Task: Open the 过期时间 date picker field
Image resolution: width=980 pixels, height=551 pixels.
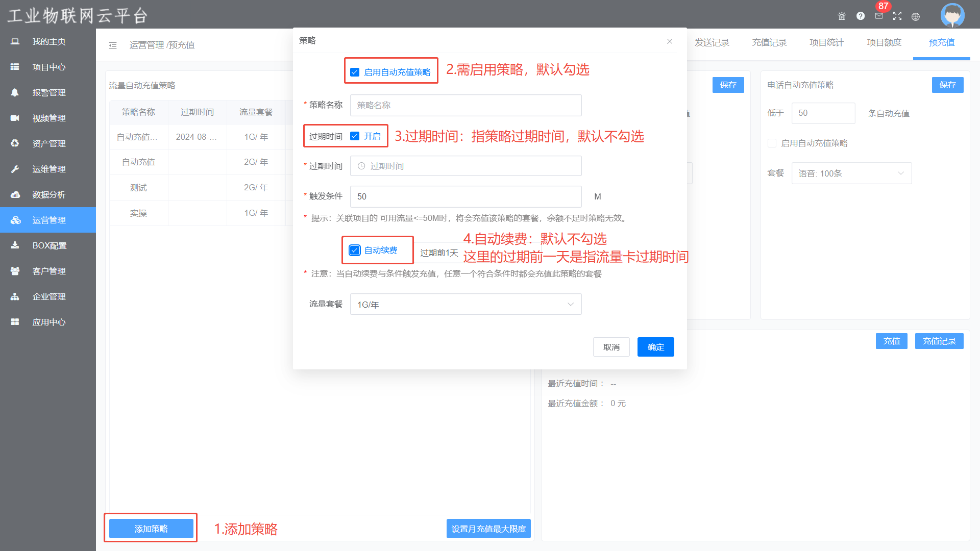Action: tap(465, 166)
